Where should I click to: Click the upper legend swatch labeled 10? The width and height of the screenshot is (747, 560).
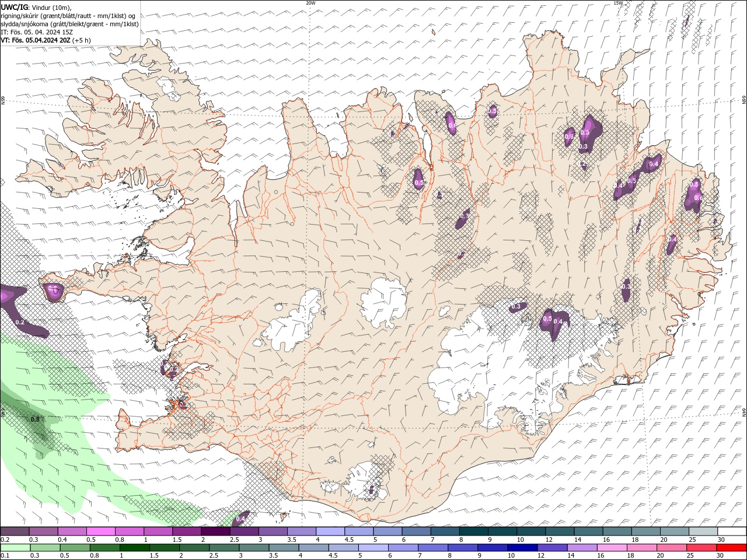click(530, 531)
